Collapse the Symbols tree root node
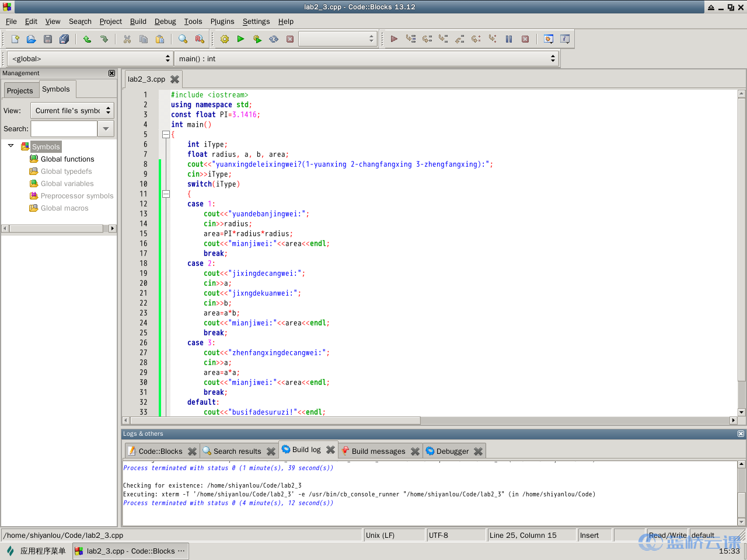Image resolution: width=747 pixels, height=560 pixels. tap(11, 146)
